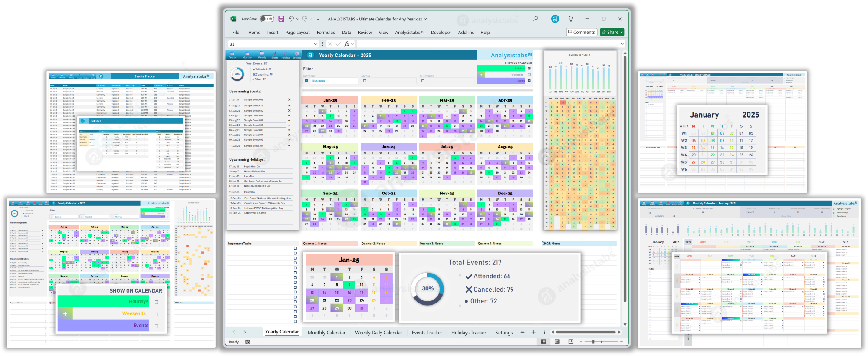Screen dimensions: 868x356
Task: Untick the Events show-on-calendar checkbox in the main window
Action: coord(529,81)
